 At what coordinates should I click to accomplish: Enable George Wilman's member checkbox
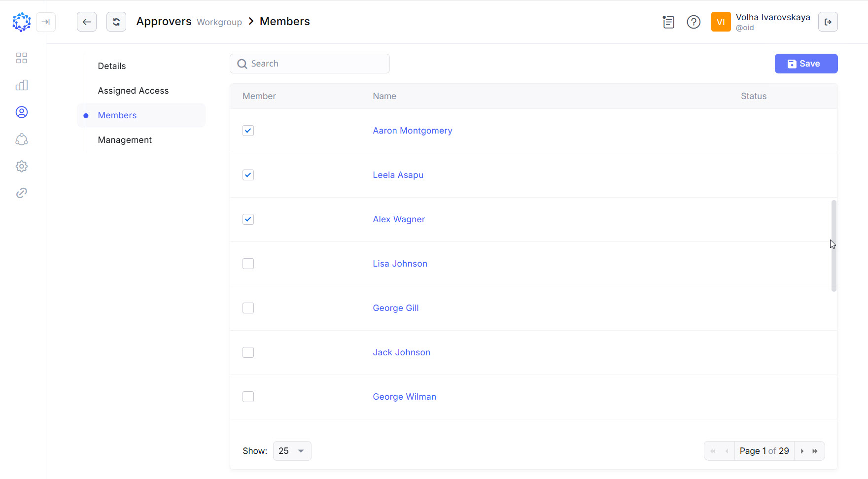[x=248, y=397]
